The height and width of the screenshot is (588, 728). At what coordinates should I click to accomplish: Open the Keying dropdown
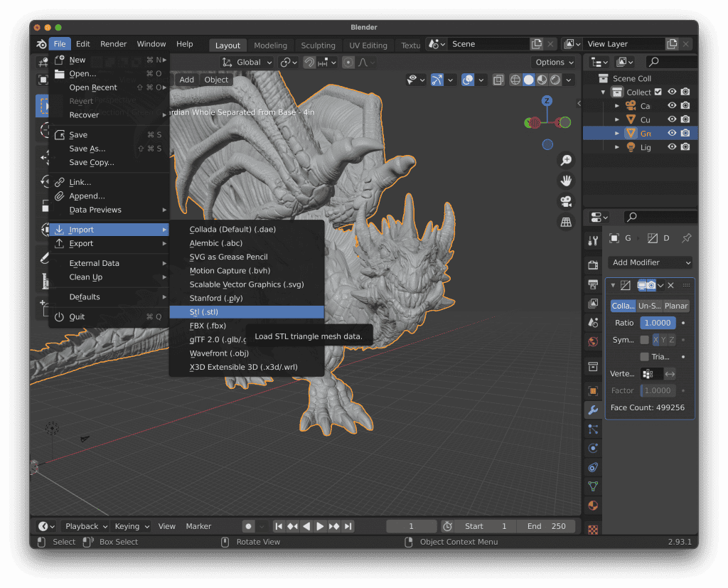click(132, 526)
